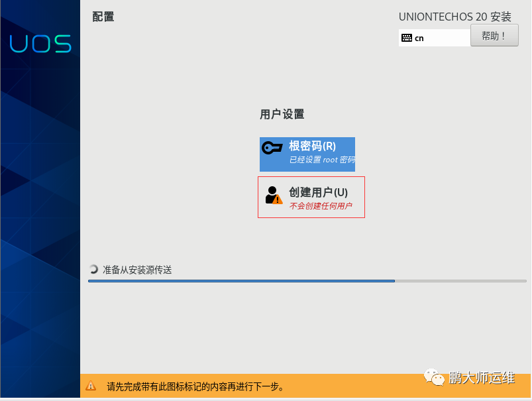Click the UOS logo in the sidebar
The height and width of the screenshot is (401, 532).
tap(40, 44)
